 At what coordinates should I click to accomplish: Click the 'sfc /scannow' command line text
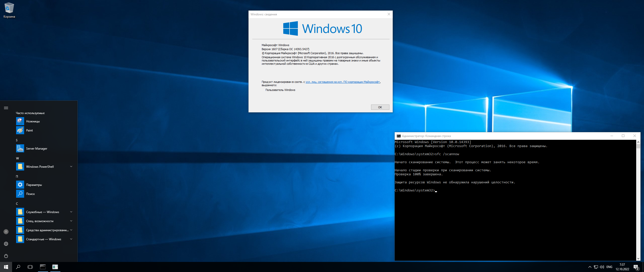[447, 154]
